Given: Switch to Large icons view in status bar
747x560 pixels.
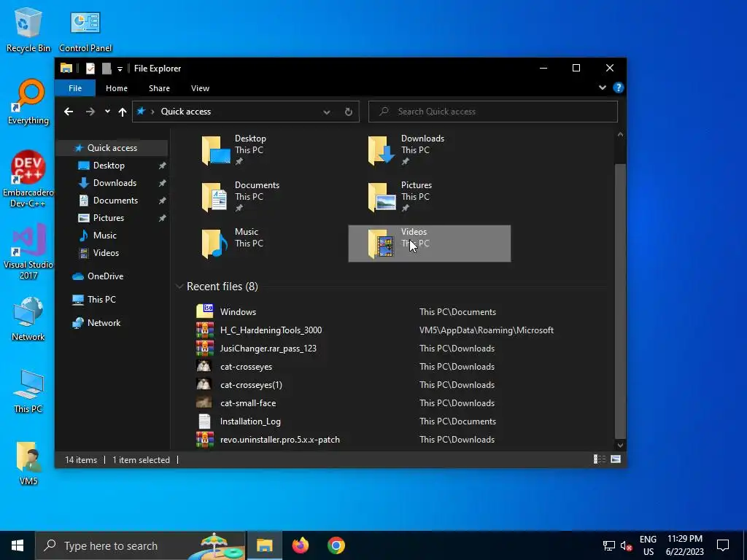Looking at the screenshot, I should click(x=616, y=459).
